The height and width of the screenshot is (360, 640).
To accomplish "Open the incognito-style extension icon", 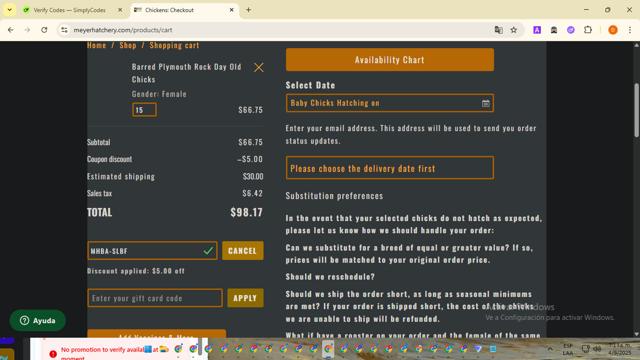I will [554, 30].
